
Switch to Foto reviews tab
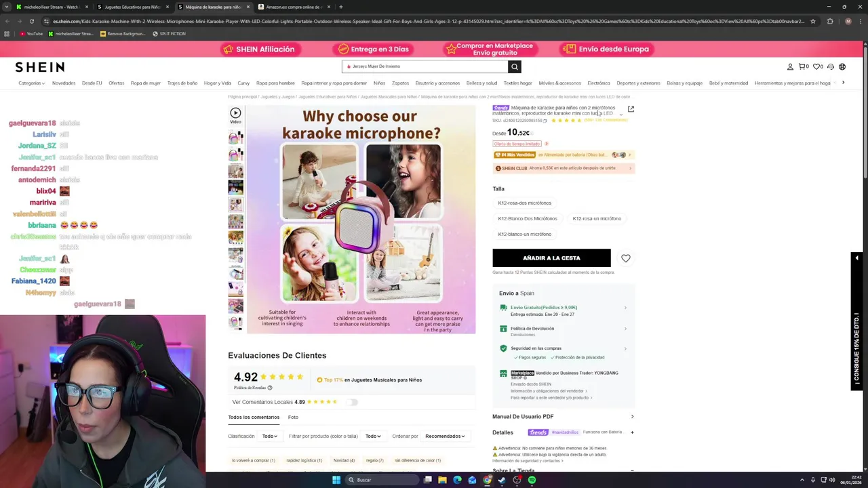pyautogui.click(x=293, y=417)
